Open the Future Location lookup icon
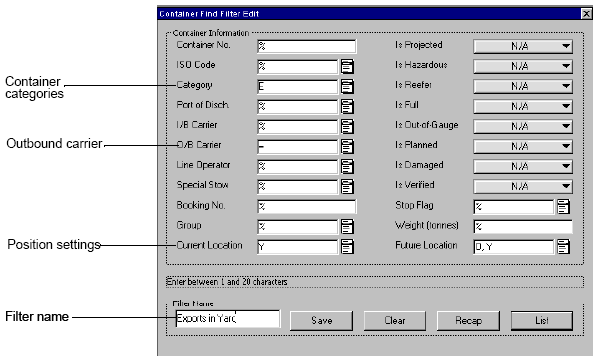The image size is (601, 362). point(563,246)
